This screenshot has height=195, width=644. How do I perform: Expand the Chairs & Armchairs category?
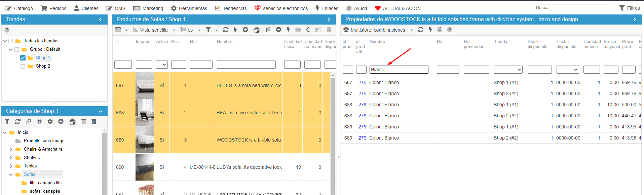pyautogui.click(x=11, y=149)
